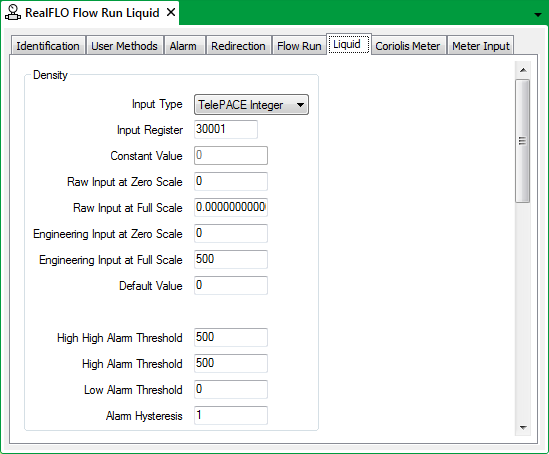Select the Default Value field
The width and height of the screenshot is (549, 454).
click(x=231, y=285)
